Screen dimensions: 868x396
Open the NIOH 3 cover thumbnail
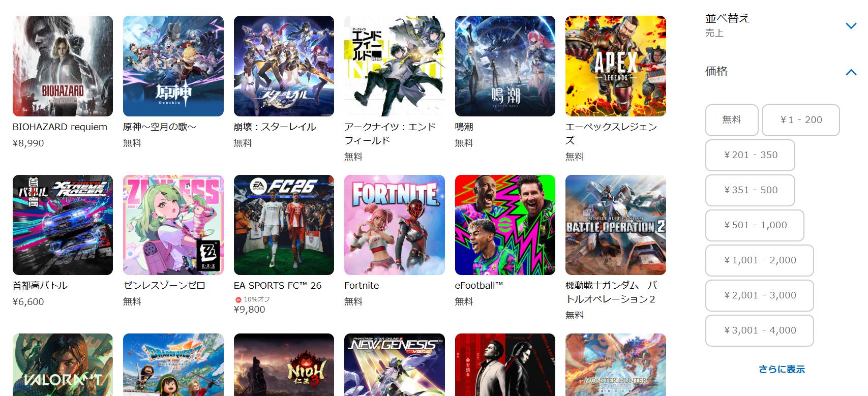pos(284,364)
